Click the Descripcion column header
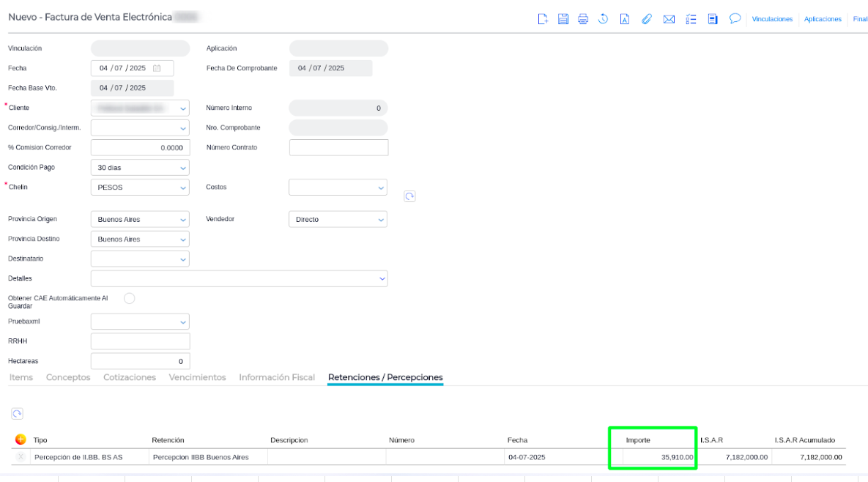Image resolution: width=868 pixels, height=482 pixels. pyautogui.click(x=289, y=440)
